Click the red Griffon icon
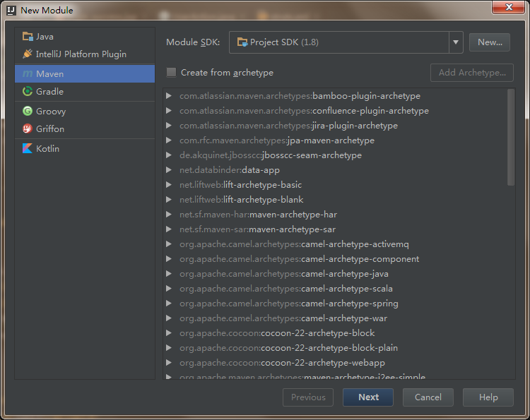The width and height of the screenshot is (530, 420). (28, 128)
